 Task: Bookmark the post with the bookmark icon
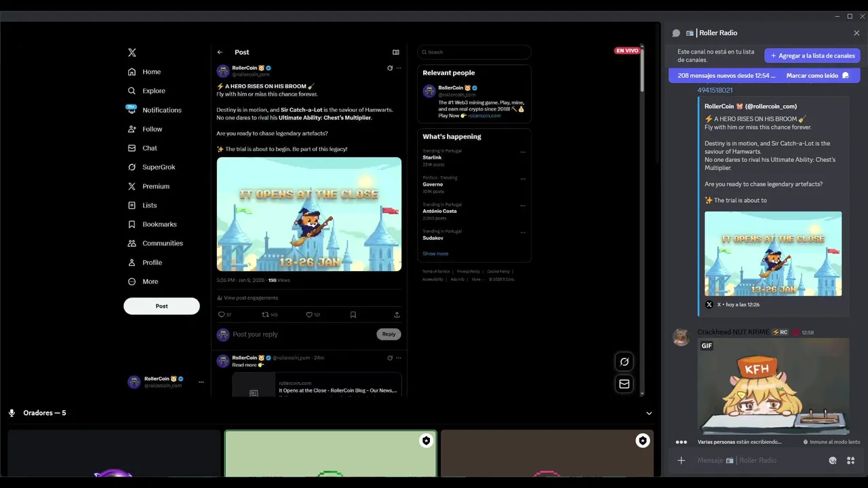coord(353,314)
